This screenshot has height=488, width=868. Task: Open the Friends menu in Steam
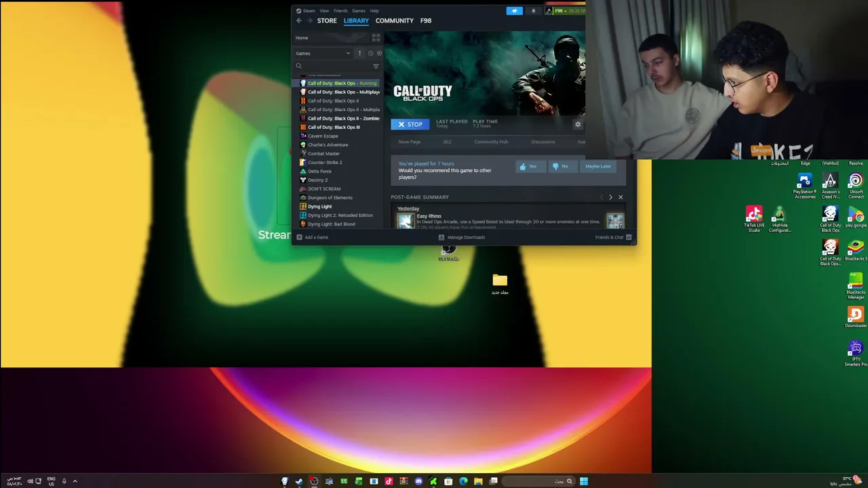pos(340,11)
